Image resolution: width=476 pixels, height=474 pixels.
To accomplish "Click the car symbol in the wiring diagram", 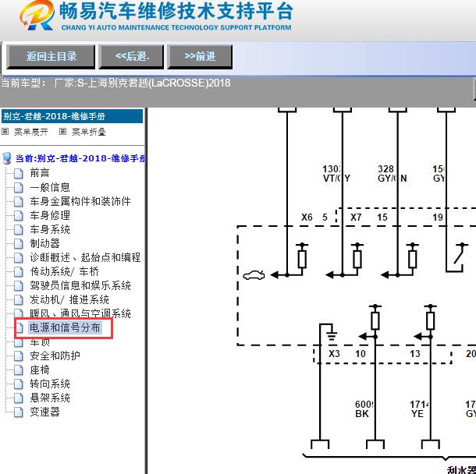I will tap(254, 275).
